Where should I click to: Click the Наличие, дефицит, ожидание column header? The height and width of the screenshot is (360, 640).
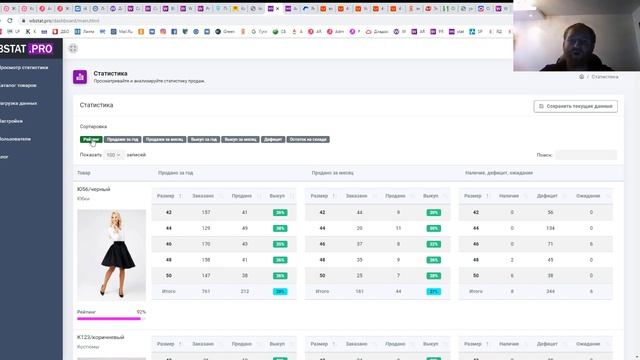pos(499,173)
